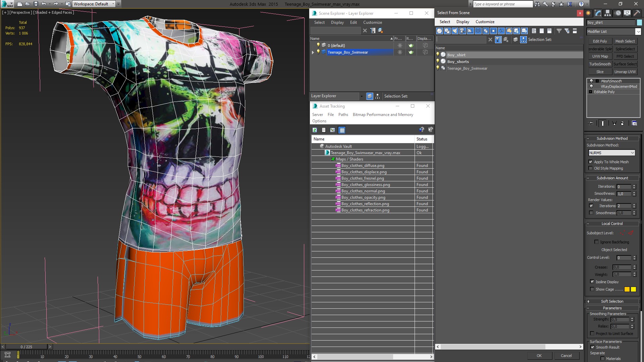Click the Unwrap UVW modifier button
This screenshot has height=362, width=644.
[625, 72]
